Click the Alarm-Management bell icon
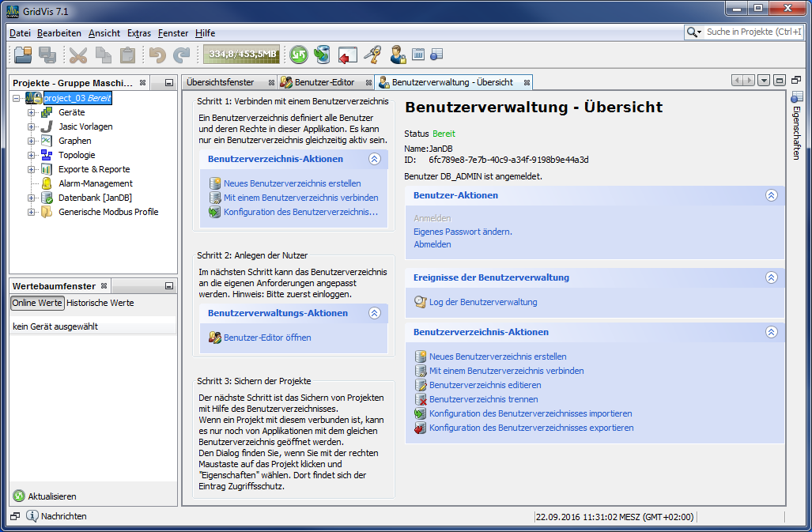Image resolution: width=812 pixels, height=532 pixels. pos(47,183)
